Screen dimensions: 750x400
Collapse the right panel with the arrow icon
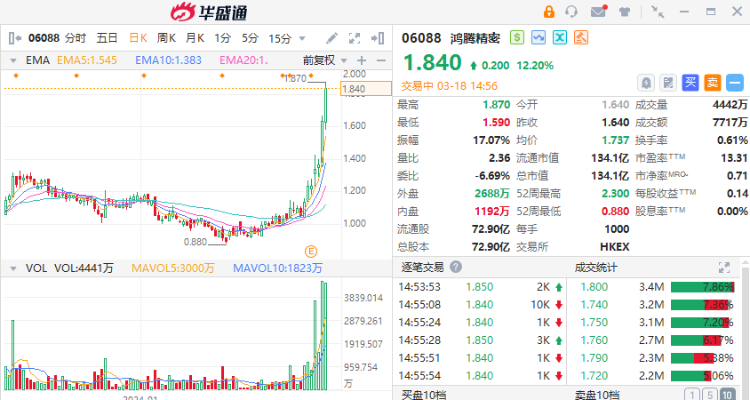378,38
